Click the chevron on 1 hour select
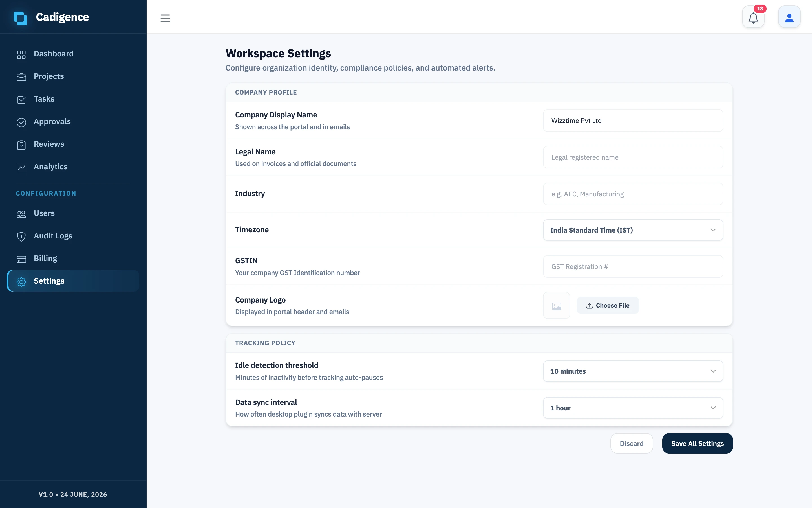Viewport: 812px width, 508px height. (x=713, y=408)
